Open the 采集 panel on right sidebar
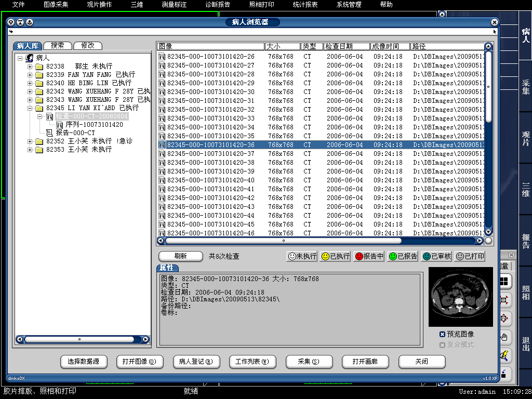Screen dimensions: 532x399 (526, 87)
